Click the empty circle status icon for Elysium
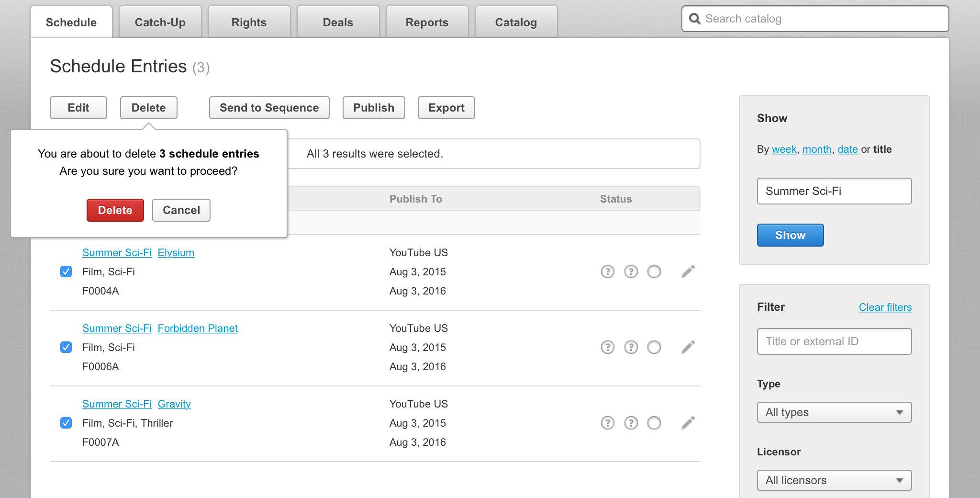 pos(654,272)
